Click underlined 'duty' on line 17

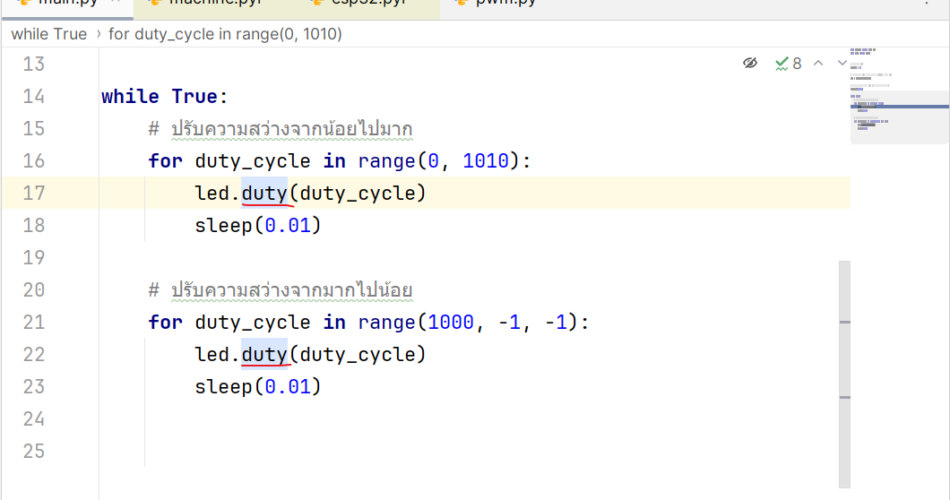coord(264,193)
